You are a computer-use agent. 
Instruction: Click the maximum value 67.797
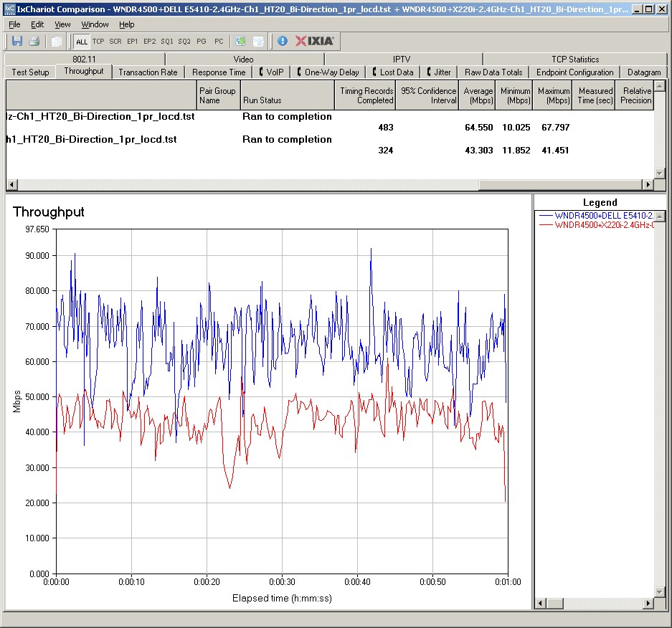(555, 127)
